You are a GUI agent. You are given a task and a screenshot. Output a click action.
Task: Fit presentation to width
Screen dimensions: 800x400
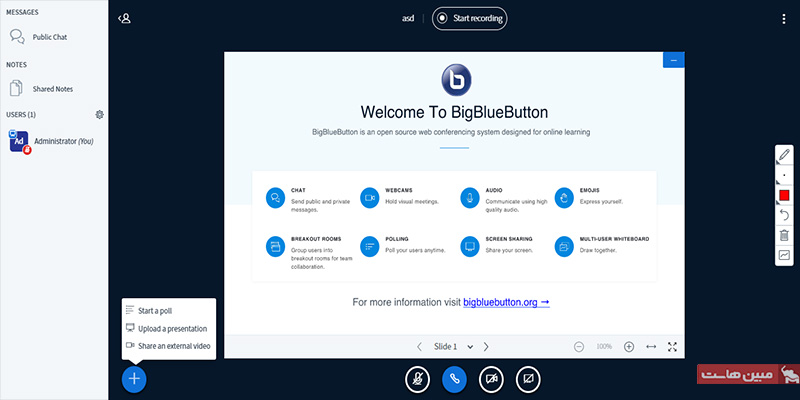tap(651, 347)
